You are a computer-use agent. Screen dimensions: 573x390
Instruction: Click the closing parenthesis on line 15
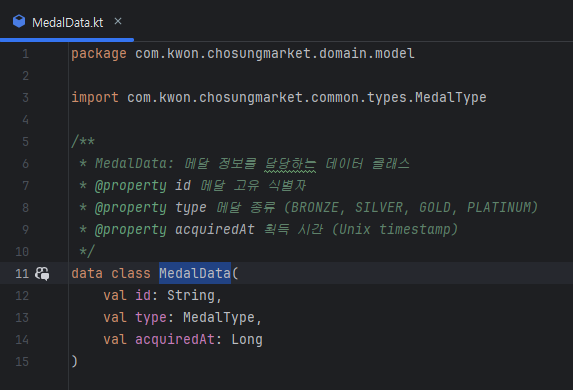click(x=75, y=361)
